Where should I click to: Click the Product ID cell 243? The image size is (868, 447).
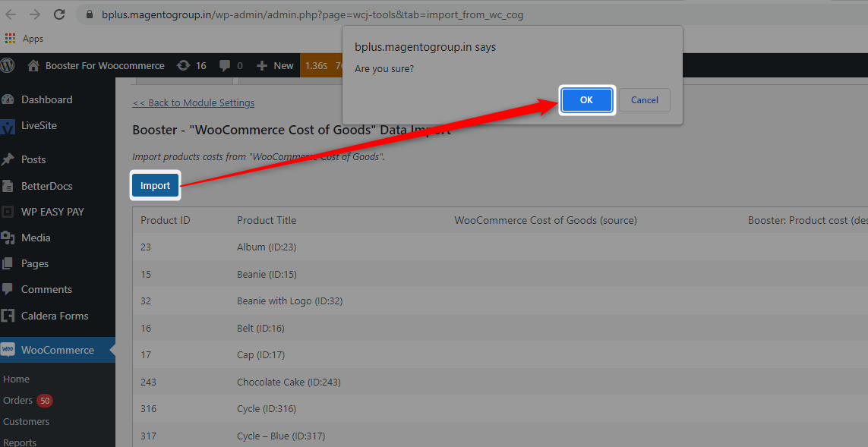(148, 382)
